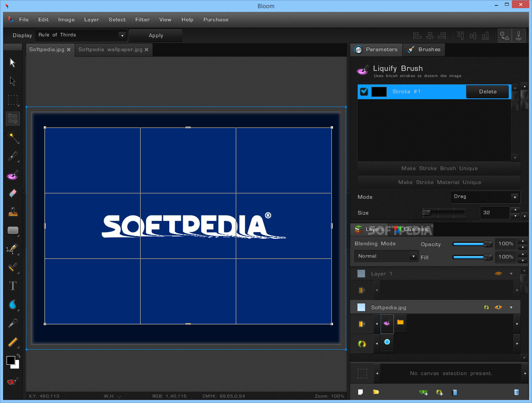Toggle visibility of Layer 1

coord(498,274)
